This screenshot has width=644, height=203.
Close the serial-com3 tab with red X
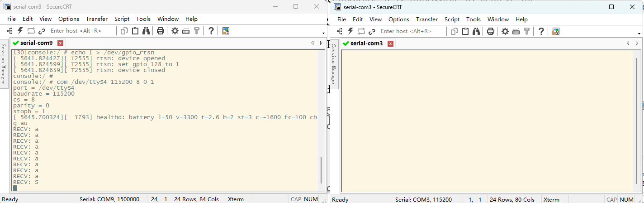391,43
